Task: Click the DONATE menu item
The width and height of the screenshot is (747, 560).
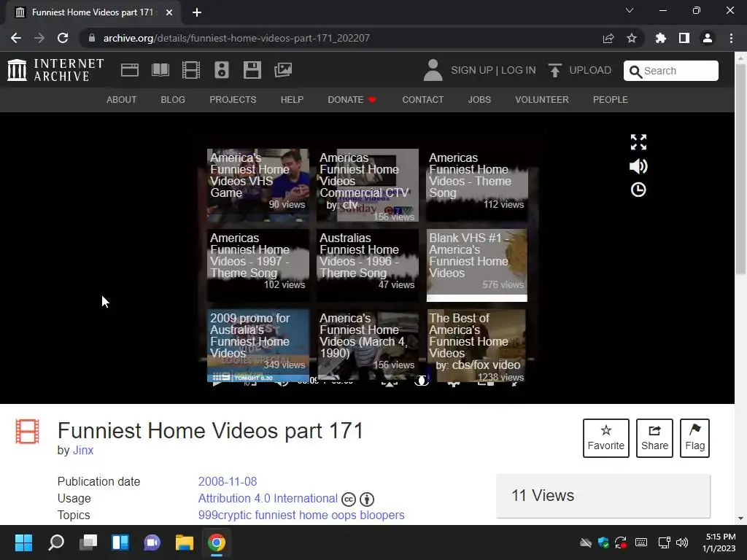Action: click(352, 99)
